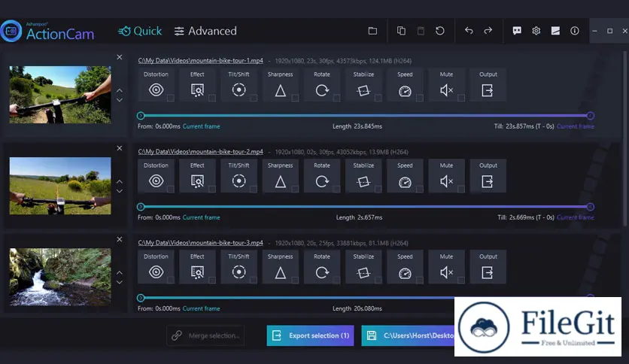Open Tilt/Shift for mountain-bike-tour-3.mp4
Screen dimensions: 629x364
(239, 267)
